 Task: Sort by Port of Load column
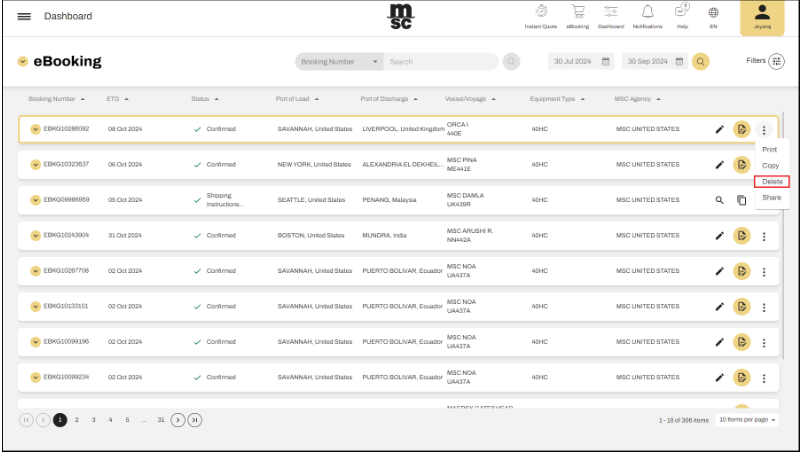[297, 99]
